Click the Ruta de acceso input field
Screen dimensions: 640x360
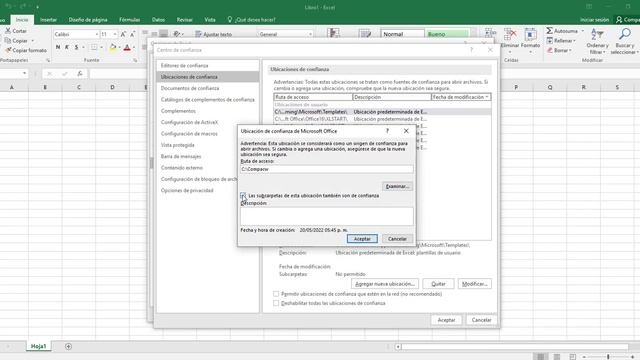coord(327,169)
